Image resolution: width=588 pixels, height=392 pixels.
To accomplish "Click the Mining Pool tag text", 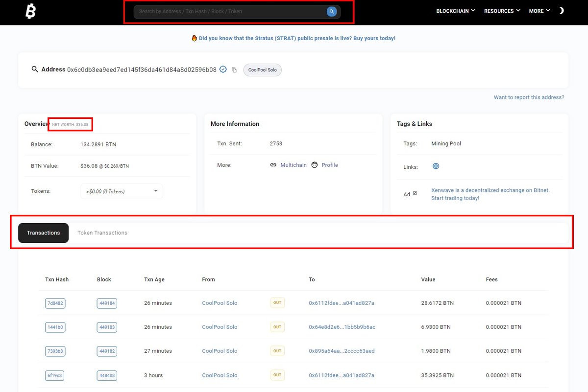I will (446, 143).
